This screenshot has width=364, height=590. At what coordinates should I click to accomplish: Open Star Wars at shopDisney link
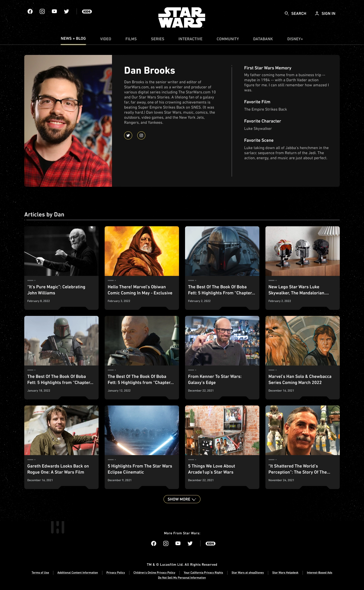coord(247,573)
